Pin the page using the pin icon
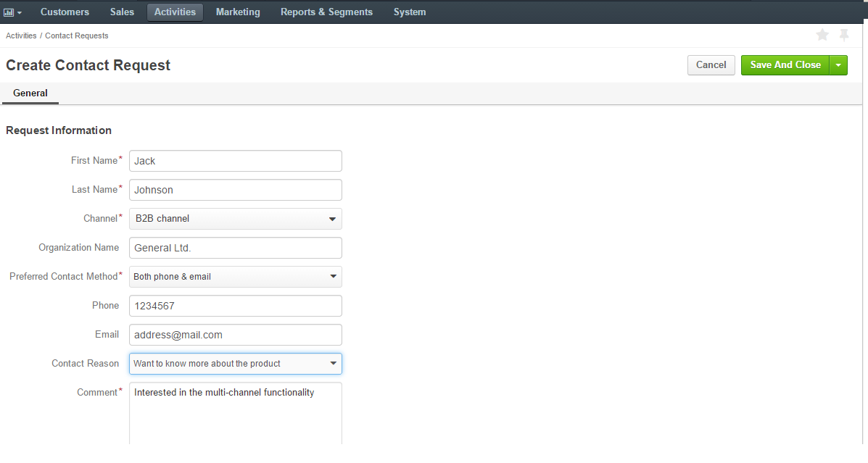The width and height of the screenshot is (868, 463). point(843,36)
